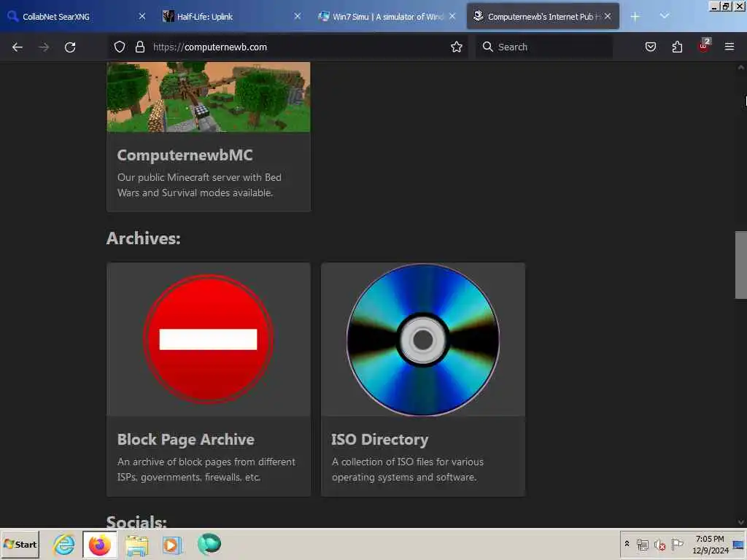Click the 'Socials:' heading text

point(136,521)
